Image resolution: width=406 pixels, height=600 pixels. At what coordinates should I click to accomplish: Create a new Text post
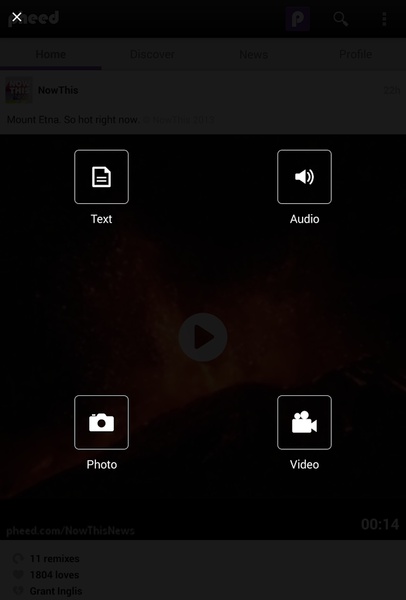pyautogui.click(x=101, y=177)
